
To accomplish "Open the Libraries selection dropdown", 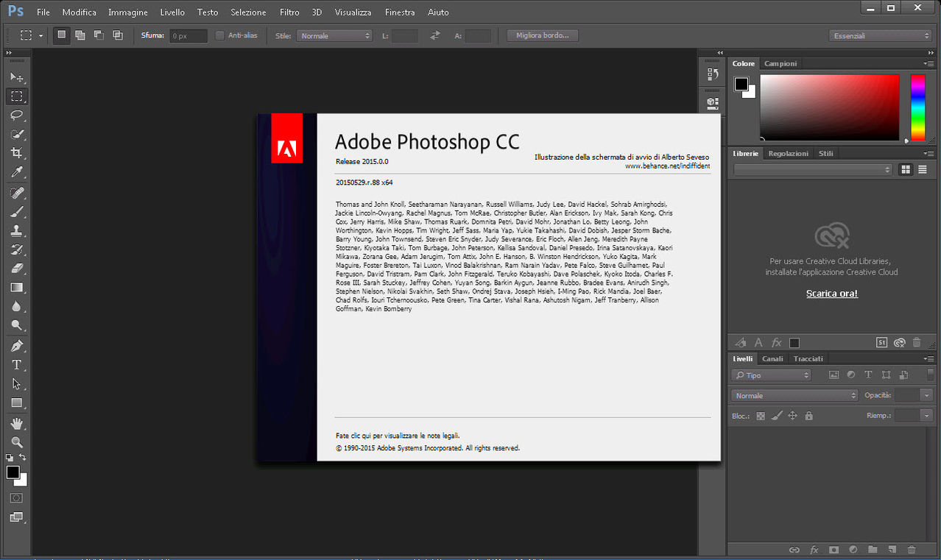I will point(813,169).
